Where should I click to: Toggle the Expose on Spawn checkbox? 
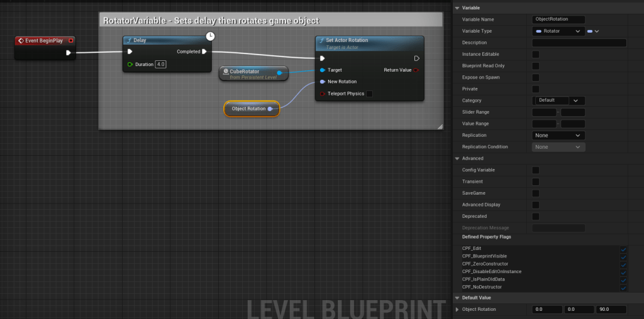coord(536,77)
